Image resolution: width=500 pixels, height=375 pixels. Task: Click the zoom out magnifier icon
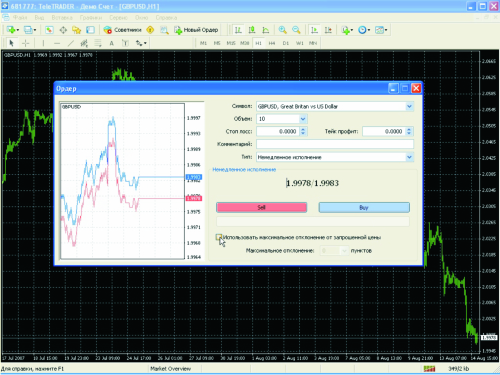coord(296,30)
